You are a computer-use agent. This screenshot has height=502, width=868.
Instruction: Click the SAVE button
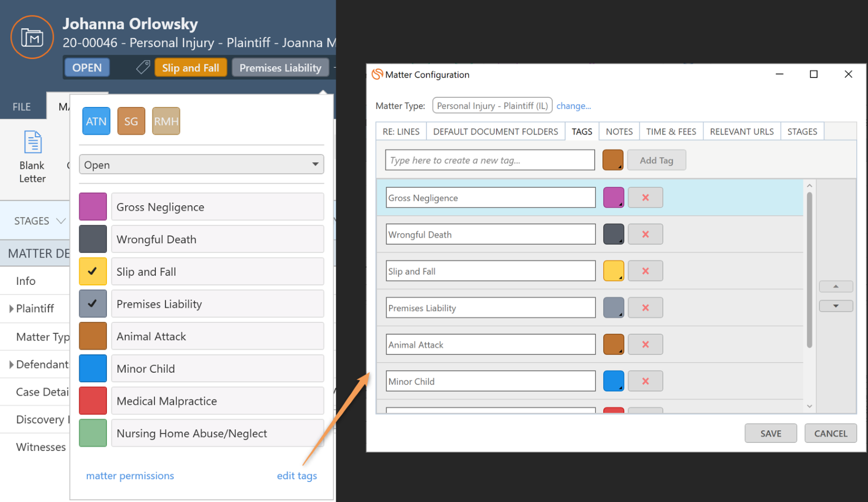point(770,433)
